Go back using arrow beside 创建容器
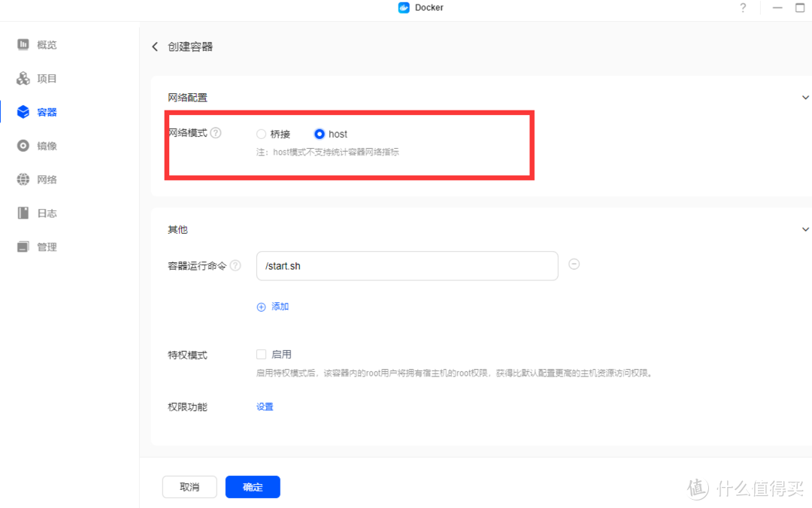The width and height of the screenshot is (812, 508). pyautogui.click(x=155, y=47)
